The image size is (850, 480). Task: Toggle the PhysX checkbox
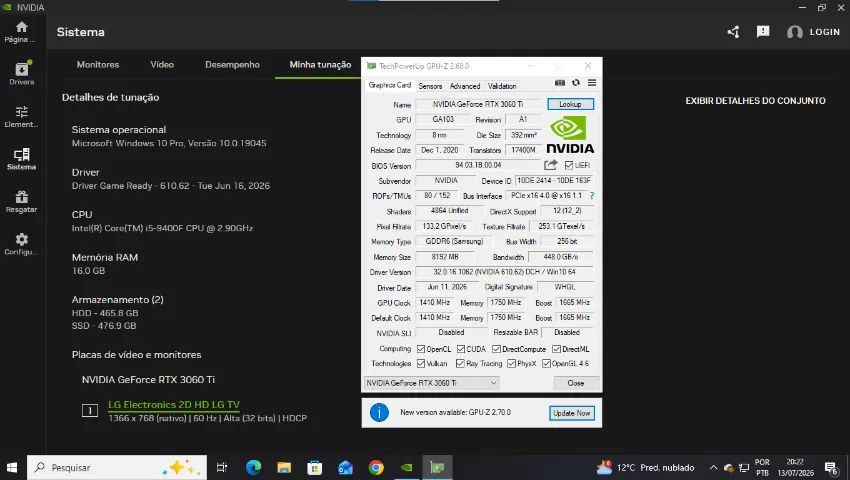click(511, 363)
